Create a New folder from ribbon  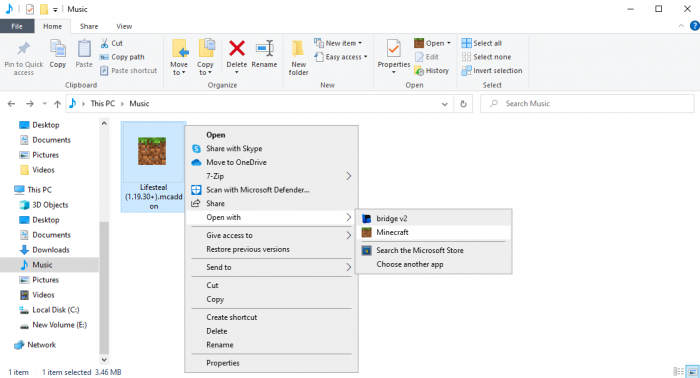[298, 57]
